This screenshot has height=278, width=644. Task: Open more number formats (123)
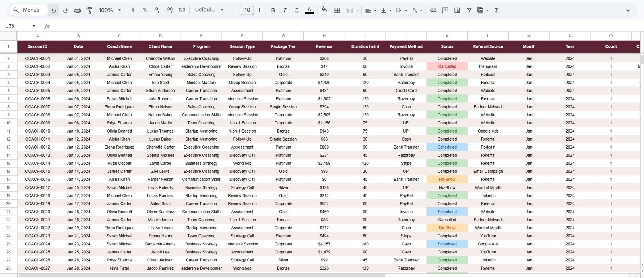coord(182,10)
